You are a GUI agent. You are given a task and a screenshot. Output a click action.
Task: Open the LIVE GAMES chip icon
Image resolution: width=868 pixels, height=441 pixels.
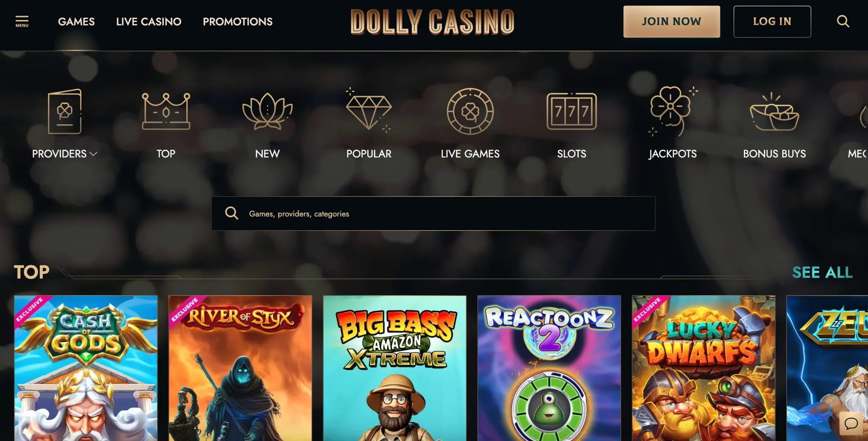[470, 111]
